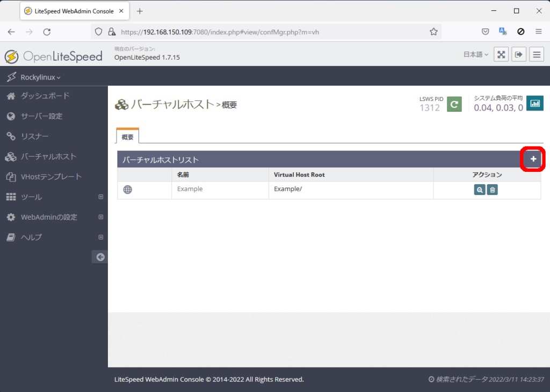Click the green graceful restart icon
Viewport: 550px width, 392px height.
[454, 104]
